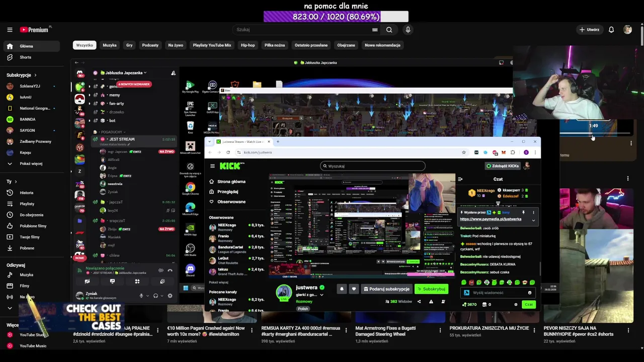Open Discord microphone input options arrow

coord(147,296)
